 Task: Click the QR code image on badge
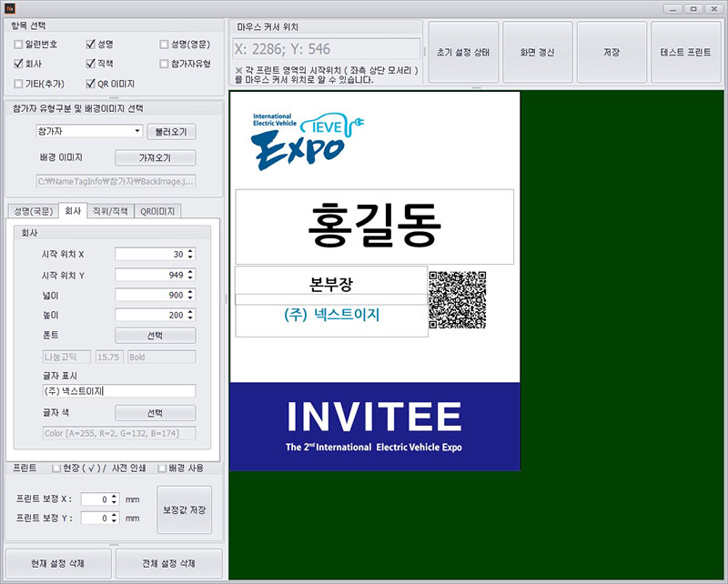point(458,300)
